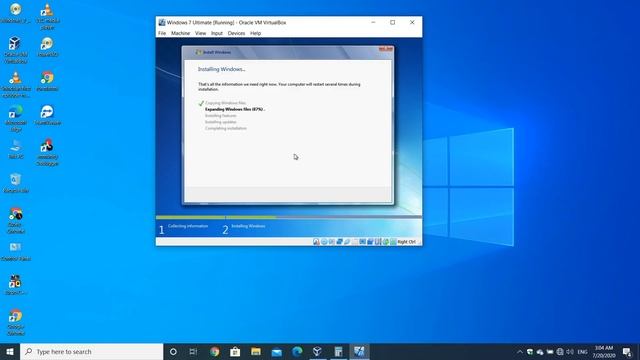
Task: Open Cortana from the taskbar
Action: (173, 351)
